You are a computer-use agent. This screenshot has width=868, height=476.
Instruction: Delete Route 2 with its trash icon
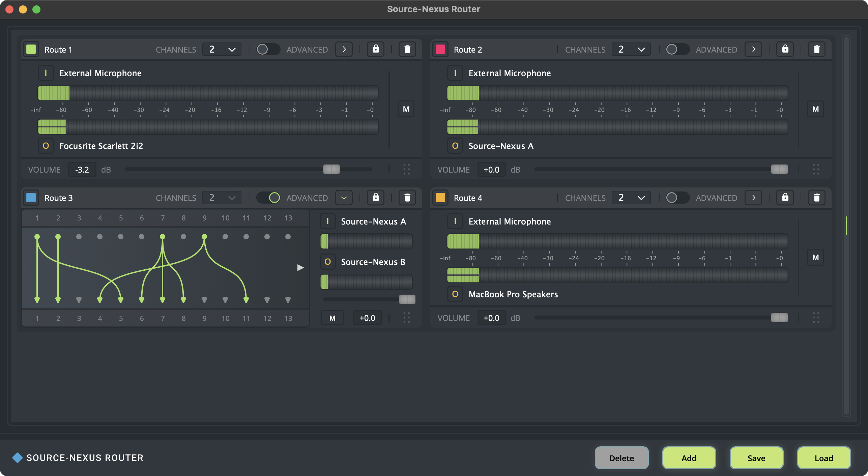(x=816, y=49)
